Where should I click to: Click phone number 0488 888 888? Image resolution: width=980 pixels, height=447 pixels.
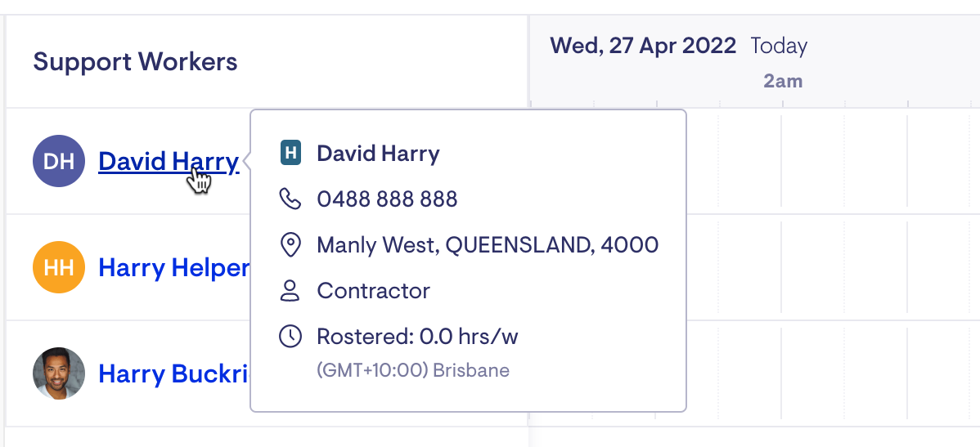(388, 199)
